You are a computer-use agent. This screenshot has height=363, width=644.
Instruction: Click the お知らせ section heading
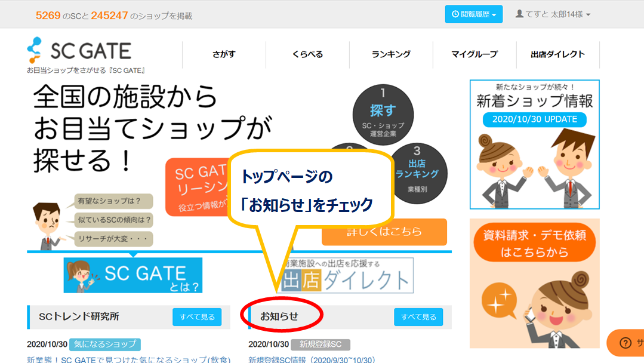coord(279,316)
